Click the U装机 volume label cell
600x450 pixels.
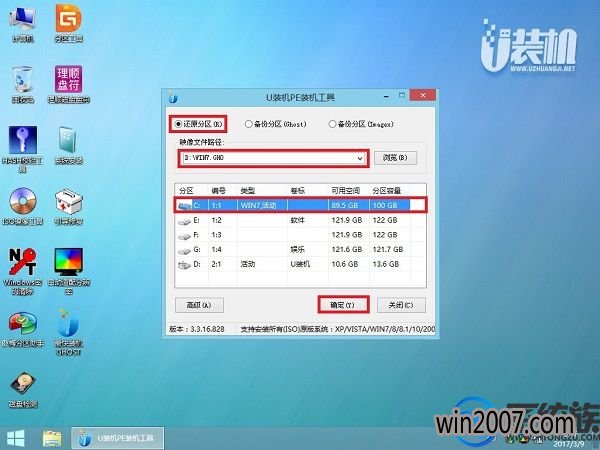pos(300,264)
